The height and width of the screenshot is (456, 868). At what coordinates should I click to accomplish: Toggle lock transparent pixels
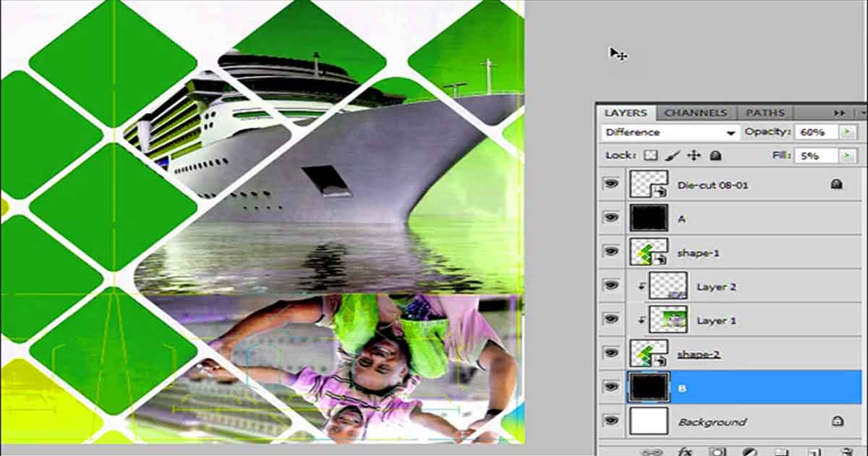pyautogui.click(x=650, y=155)
